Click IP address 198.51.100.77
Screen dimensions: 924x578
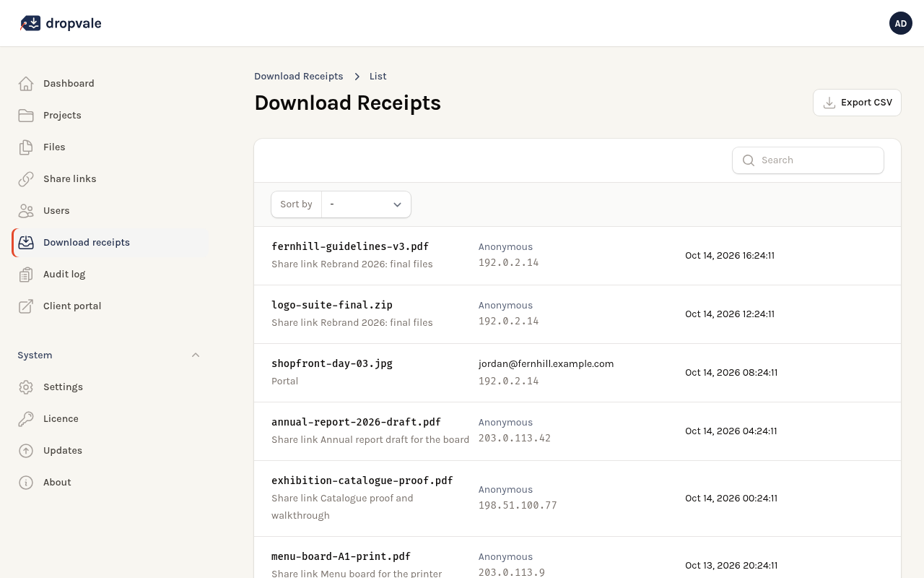tap(518, 506)
